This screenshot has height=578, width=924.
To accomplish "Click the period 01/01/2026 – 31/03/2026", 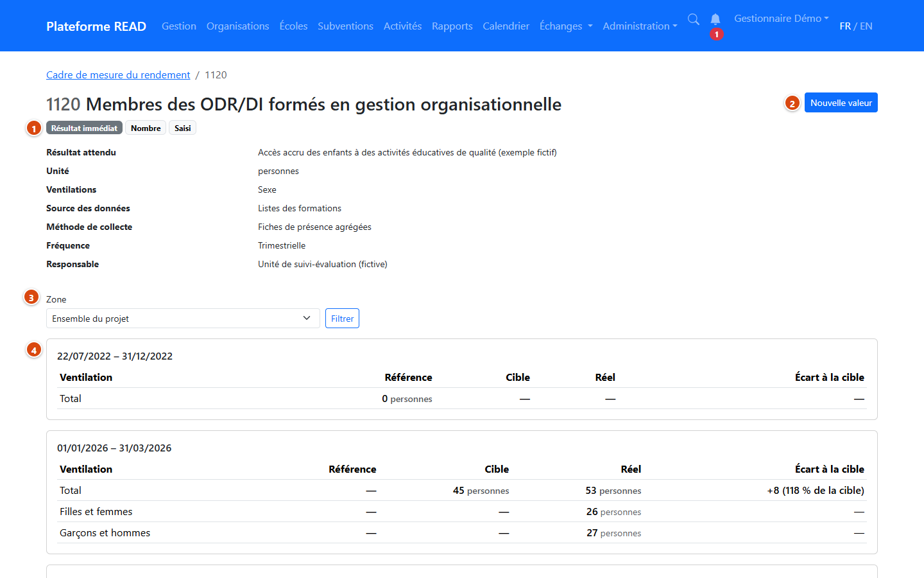I will pyautogui.click(x=114, y=448).
